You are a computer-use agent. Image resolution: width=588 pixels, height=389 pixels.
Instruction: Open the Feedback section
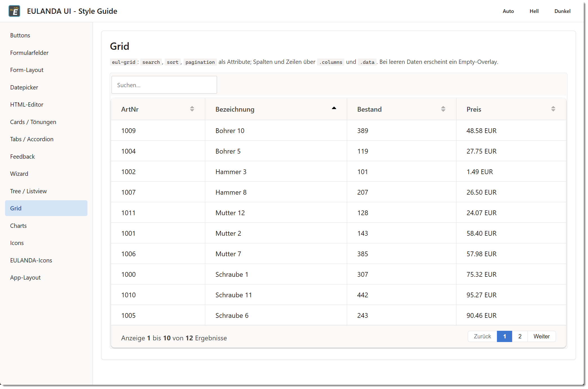point(46,157)
